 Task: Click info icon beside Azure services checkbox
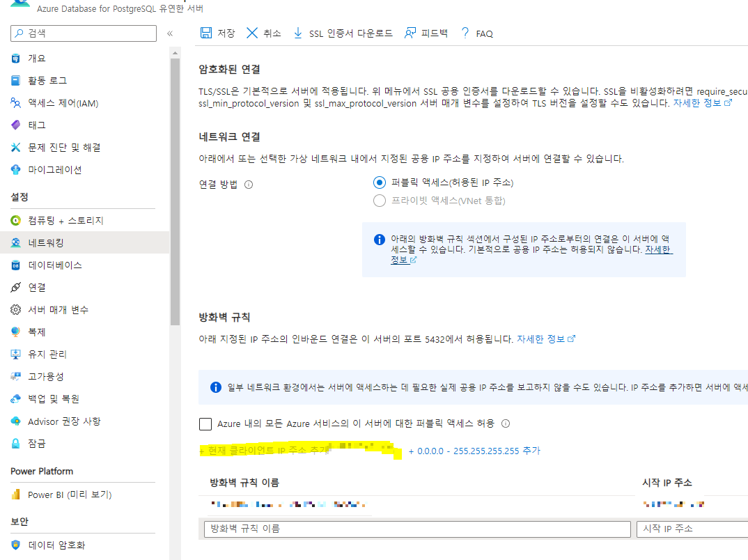506,423
